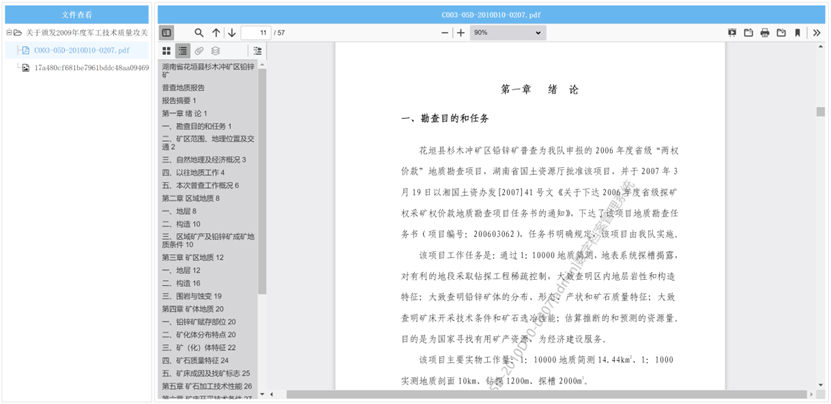
Task: Collapse the 关于颁发2009年度军工技术质量攻关 folder
Action: (x=9, y=33)
